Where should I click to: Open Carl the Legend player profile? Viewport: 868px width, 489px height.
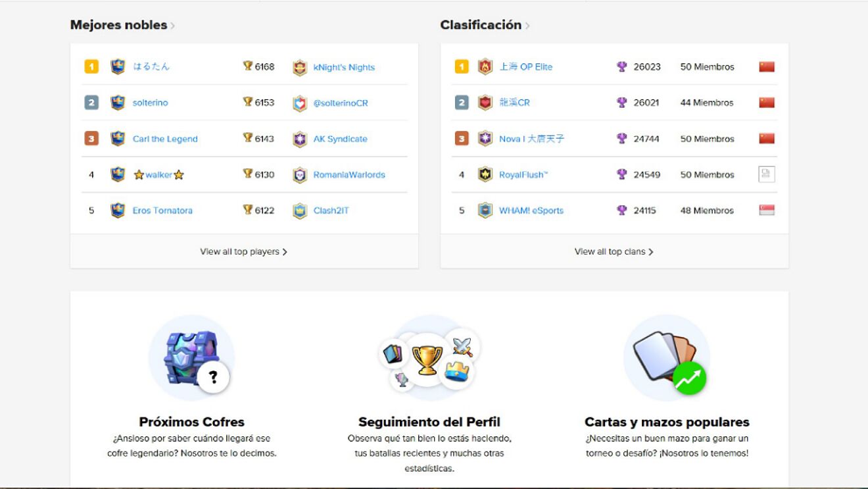click(165, 139)
